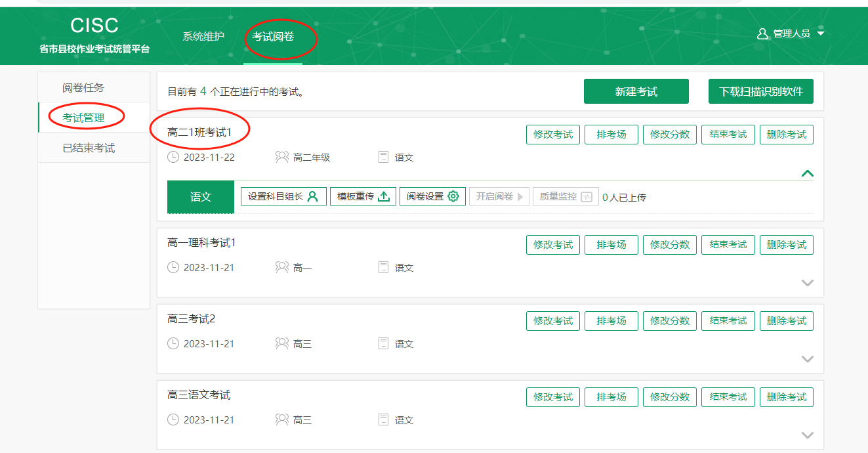Click 删除考试 for 高三语文考试
Image resolution: width=868 pixels, height=453 pixels.
click(787, 397)
